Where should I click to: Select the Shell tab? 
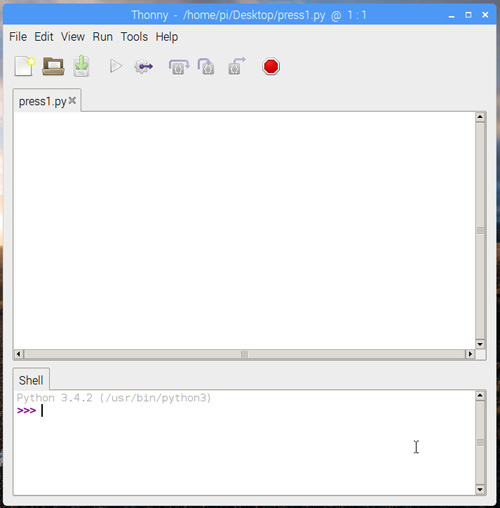31,380
